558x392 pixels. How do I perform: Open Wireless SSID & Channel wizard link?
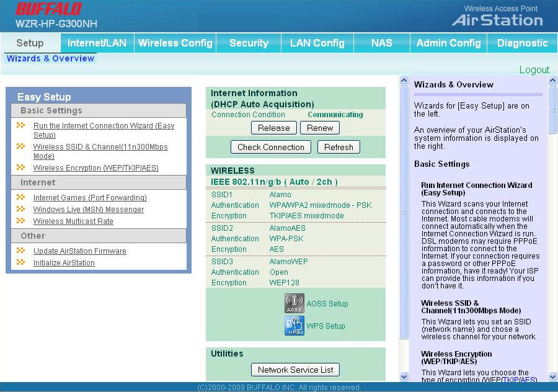click(100, 151)
